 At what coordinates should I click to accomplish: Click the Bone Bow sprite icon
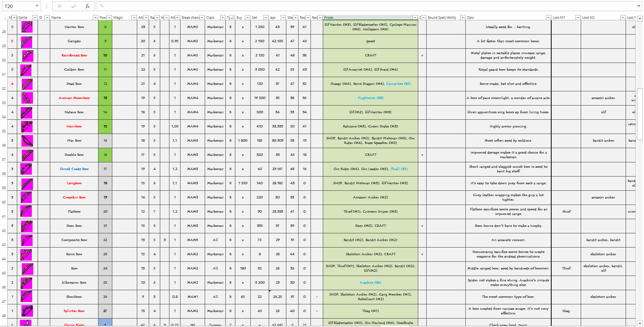pos(26,254)
